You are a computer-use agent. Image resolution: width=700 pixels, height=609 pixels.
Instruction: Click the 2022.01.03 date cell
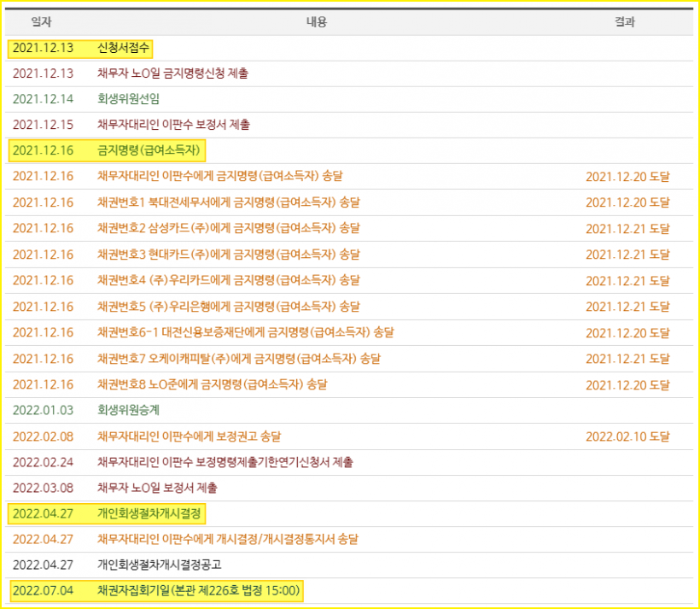click(43, 410)
